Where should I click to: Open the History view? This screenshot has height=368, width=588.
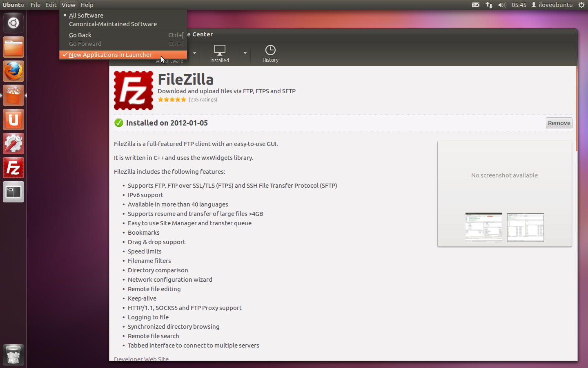(270, 54)
